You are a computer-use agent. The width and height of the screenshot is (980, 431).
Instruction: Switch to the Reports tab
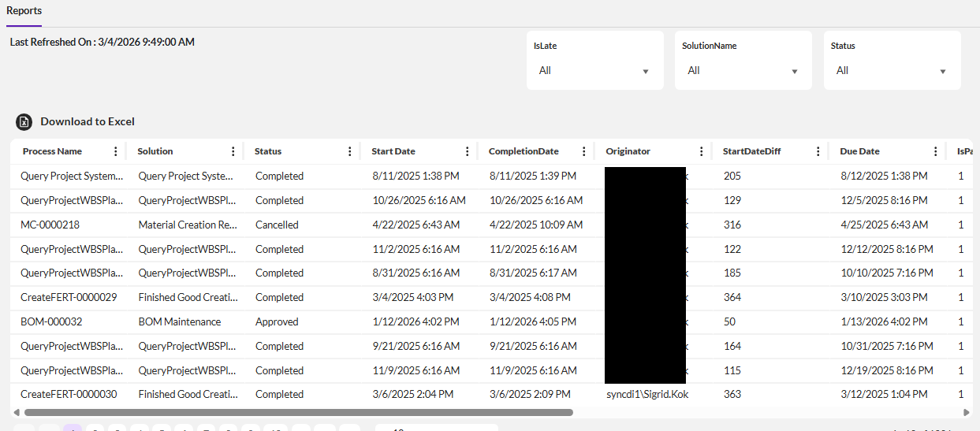tap(24, 11)
